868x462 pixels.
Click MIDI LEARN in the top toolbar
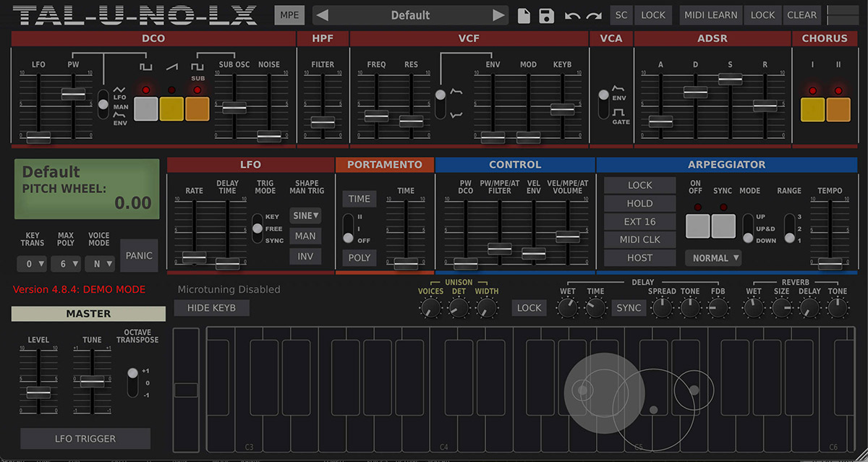[x=710, y=14]
